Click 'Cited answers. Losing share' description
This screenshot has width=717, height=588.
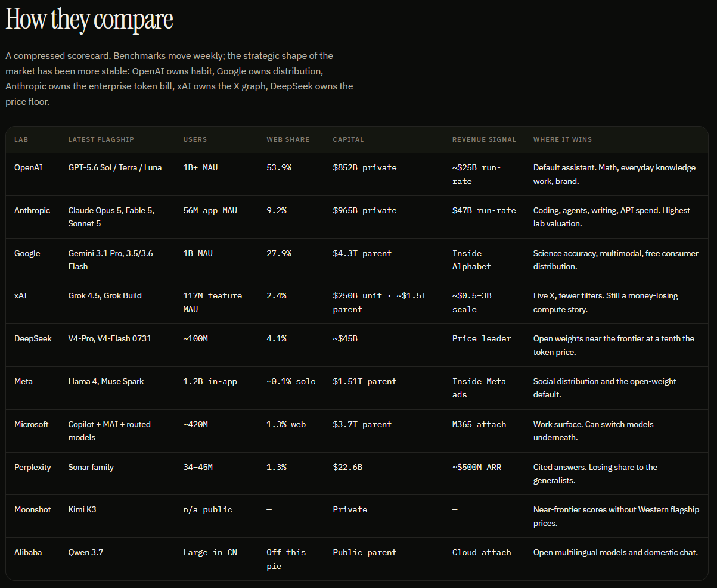tap(595, 474)
